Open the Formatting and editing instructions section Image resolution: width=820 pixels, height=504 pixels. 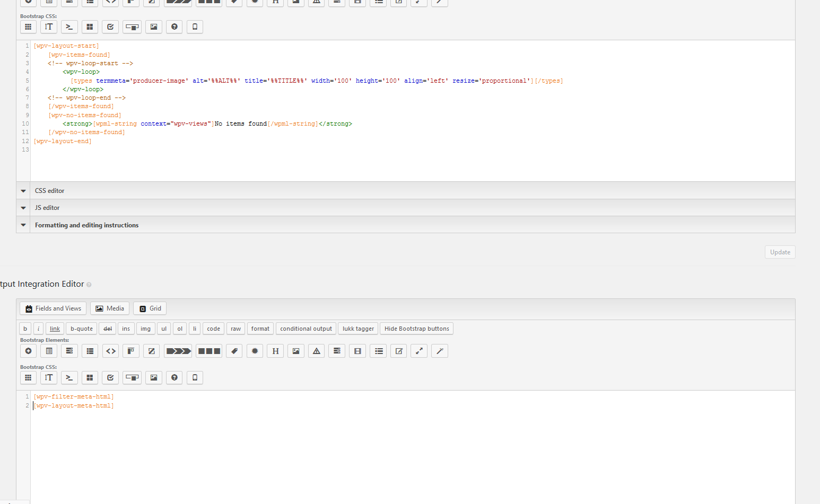click(86, 225)
